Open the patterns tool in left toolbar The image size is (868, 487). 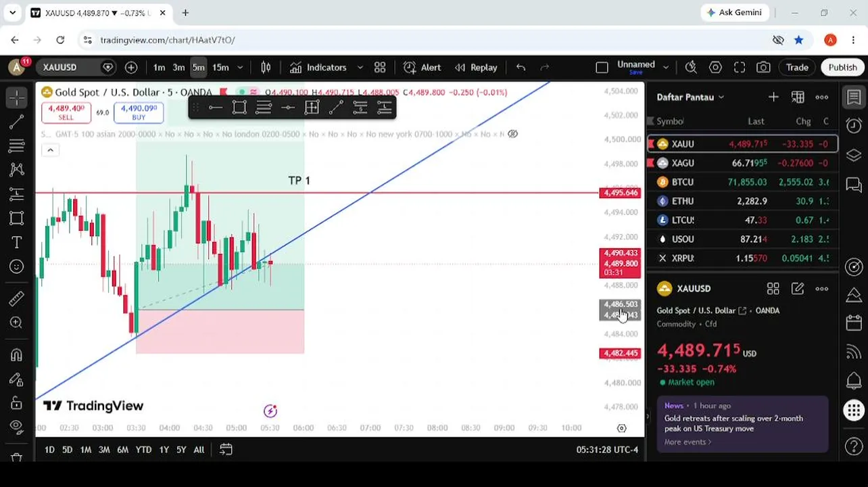tap(17, 170)
